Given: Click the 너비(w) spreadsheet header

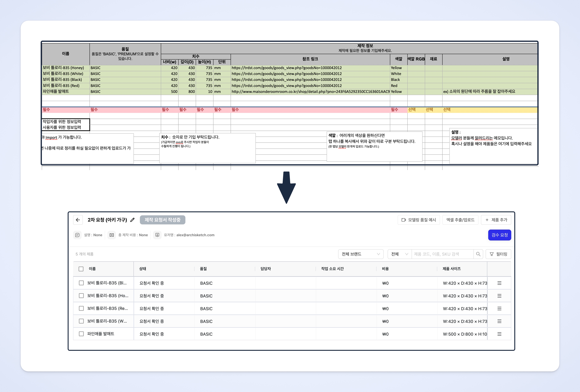Looking at the screenshot, I should tap(169, 62).
